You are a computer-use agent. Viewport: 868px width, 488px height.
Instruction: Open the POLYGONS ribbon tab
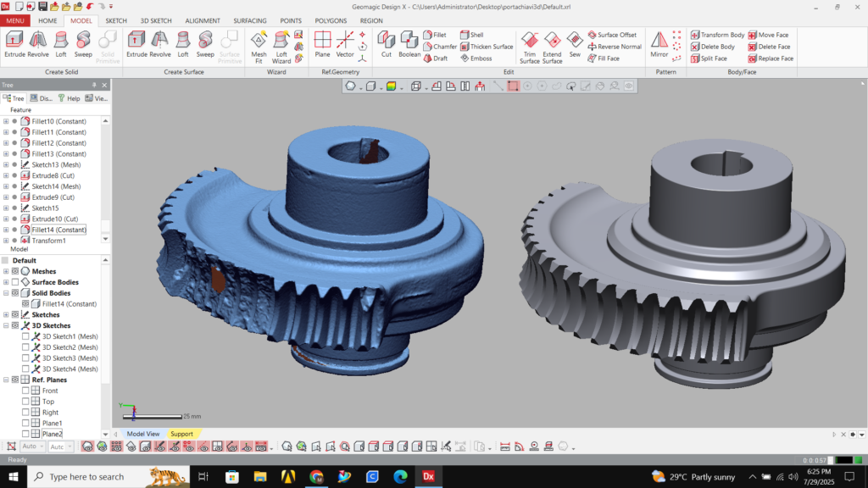pos(331,20)
